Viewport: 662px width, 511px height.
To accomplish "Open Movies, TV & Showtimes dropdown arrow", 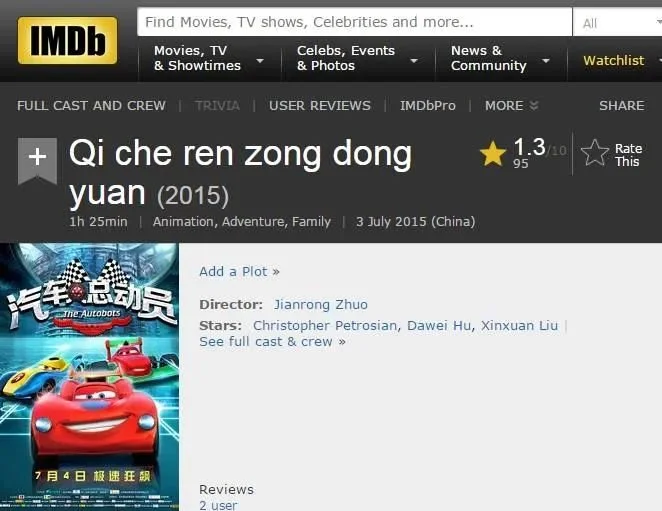I will (260, 61).
